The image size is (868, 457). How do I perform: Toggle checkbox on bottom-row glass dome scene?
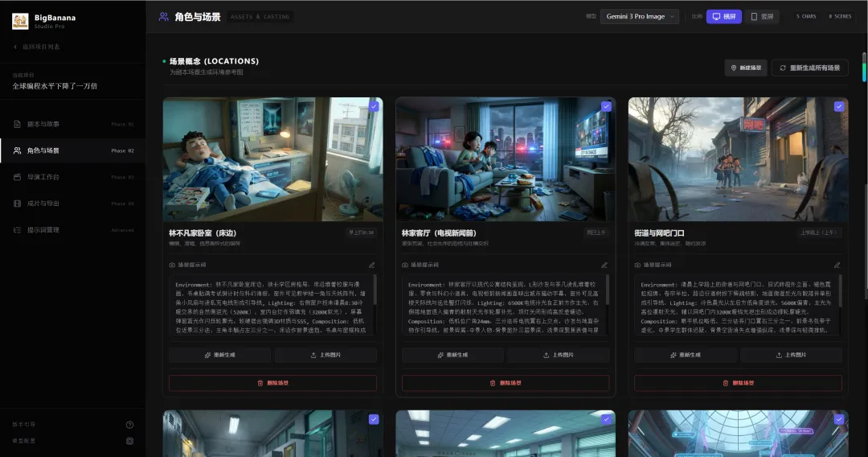(x=839, y=419)
